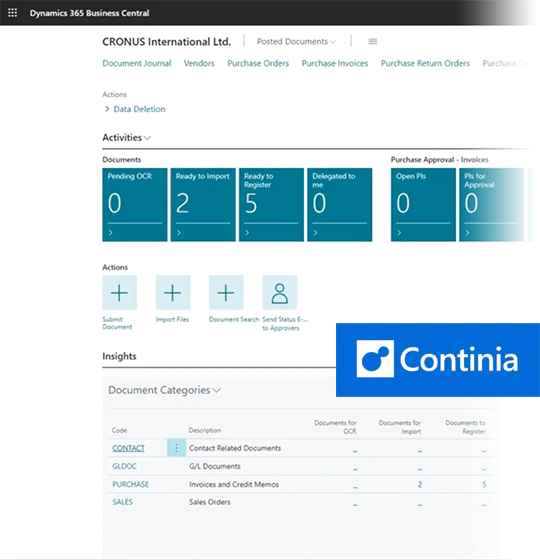
Task: Click the G/L Documents description cell
Action: [x=215, y=466]
